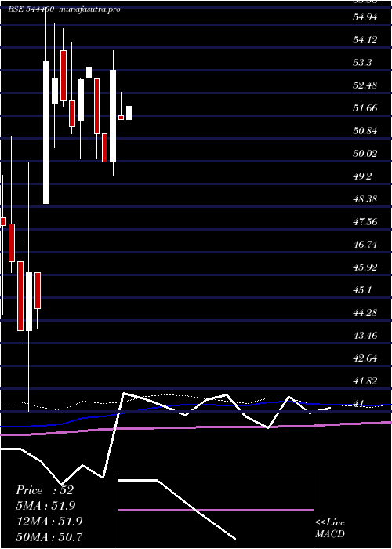
Task: Click the 12MA : 51.9 readout
Action: coord(49,521)
